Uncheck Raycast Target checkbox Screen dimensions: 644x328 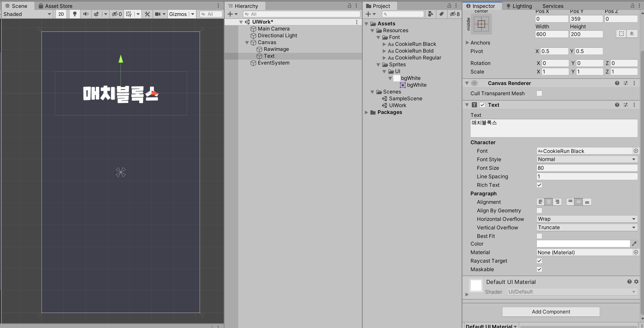coord(539,261)
